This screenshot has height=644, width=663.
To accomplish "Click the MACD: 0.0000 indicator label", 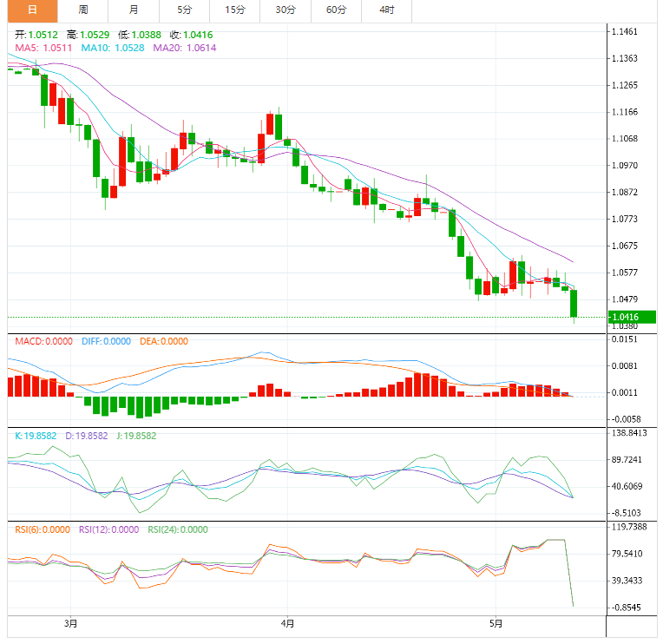I will (43, 341).
